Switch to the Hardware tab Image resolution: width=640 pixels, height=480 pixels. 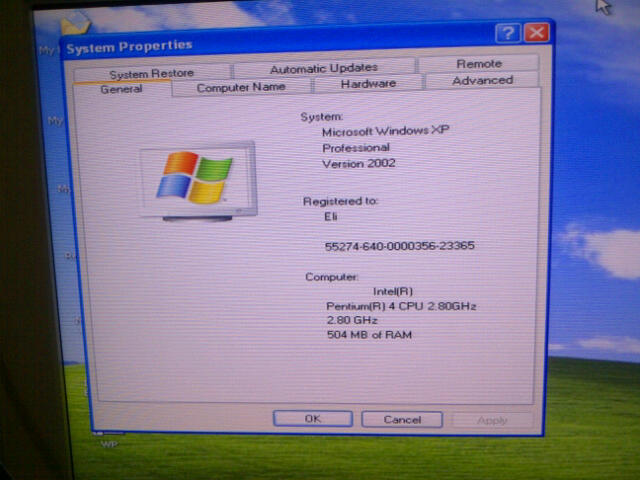[368, 84]
